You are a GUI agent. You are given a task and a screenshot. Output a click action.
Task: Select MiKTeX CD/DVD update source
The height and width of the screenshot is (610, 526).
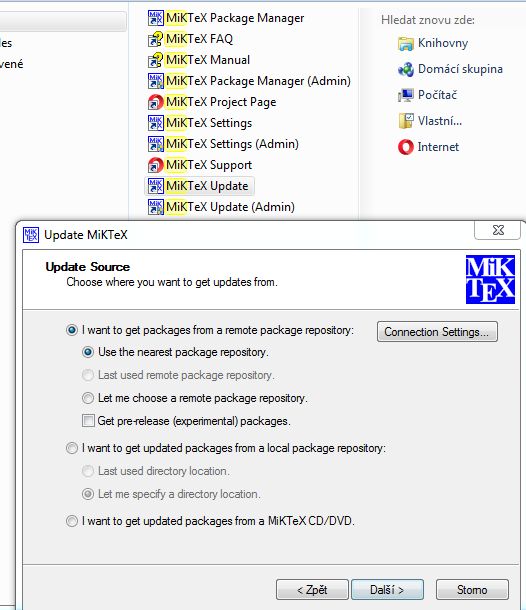point(72,521)
